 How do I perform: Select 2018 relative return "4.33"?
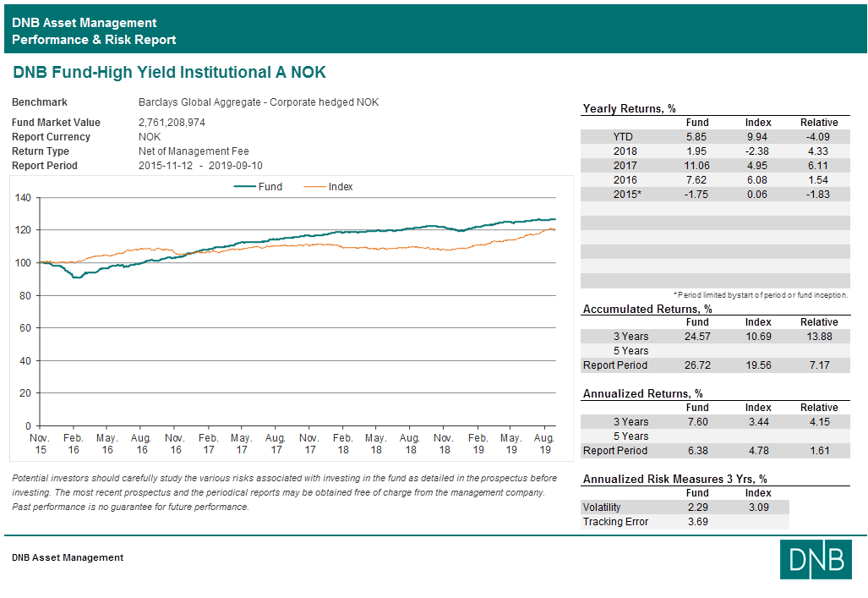817,151
